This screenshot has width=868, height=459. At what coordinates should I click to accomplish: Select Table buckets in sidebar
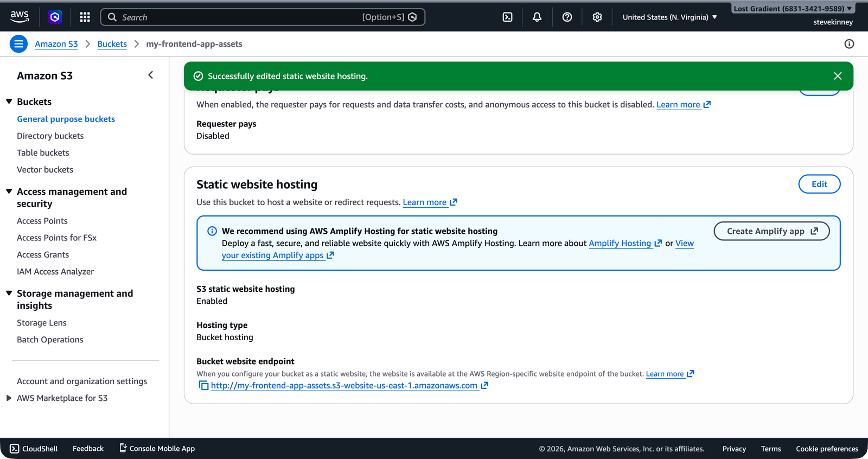43,152
